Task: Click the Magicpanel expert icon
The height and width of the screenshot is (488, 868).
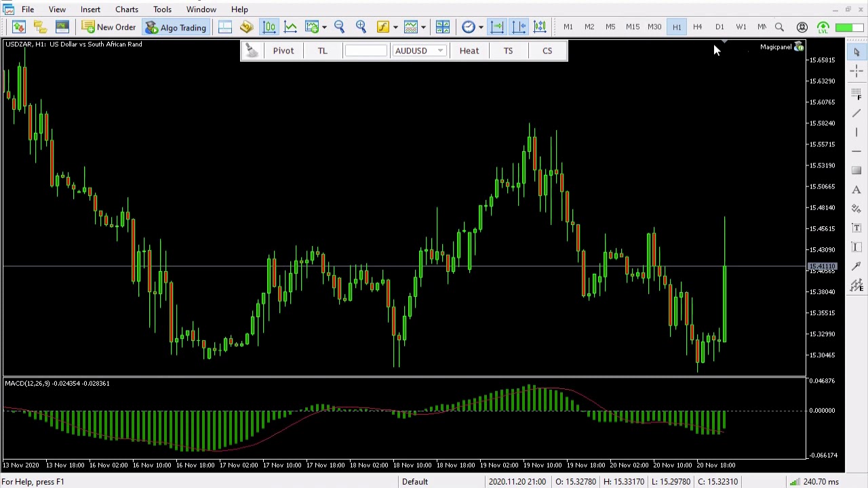Action: 799,47
